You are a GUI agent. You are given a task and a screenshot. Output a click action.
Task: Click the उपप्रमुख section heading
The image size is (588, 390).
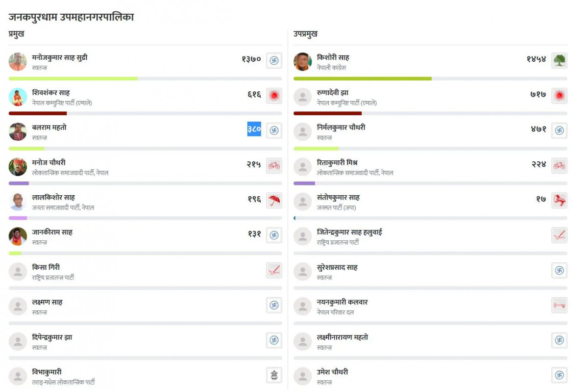pyautogui.click(x=305, y=34)
